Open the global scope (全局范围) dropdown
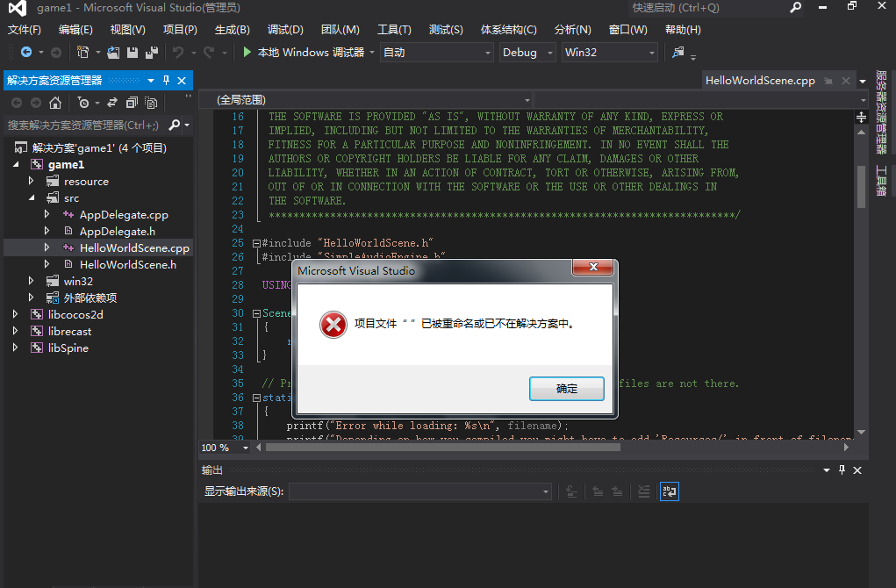Screen dimensions: 896x588 click(x=366, y=100)
